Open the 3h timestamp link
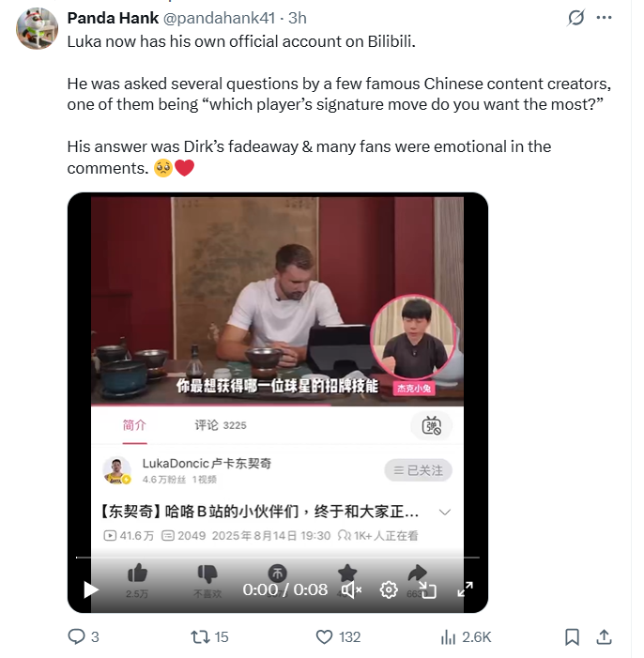644x658 pixels. pyautogui.click(x=298, y=18)
